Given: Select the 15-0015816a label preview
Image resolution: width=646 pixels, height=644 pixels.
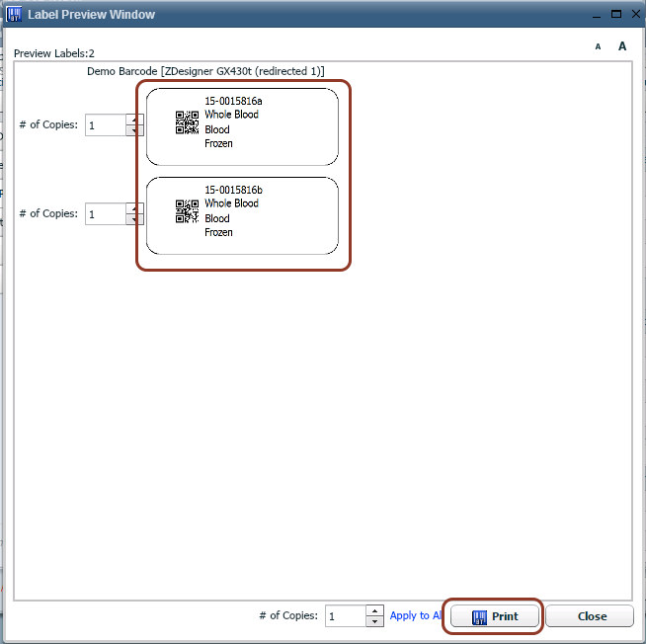Looking at the screenshot, I should 242,126.
